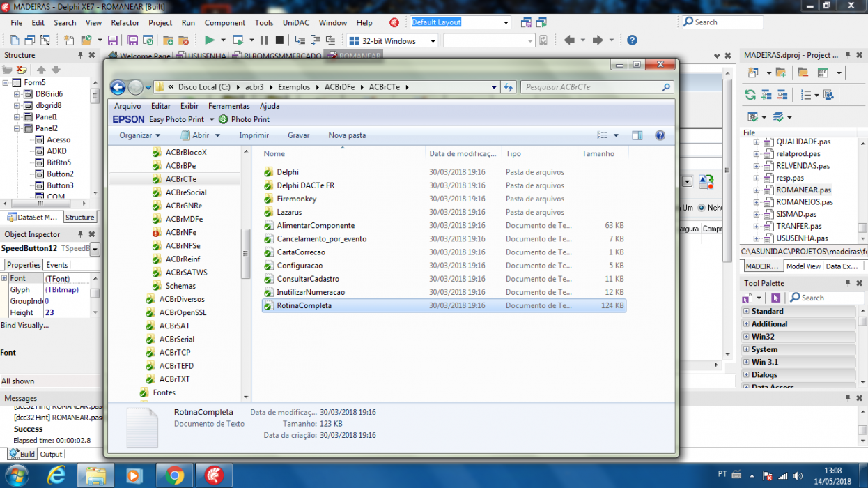Image resolution: width=868 pixels, height=488 pixels.
Task: Switch to the Model View tab
Action: (803, 266)
